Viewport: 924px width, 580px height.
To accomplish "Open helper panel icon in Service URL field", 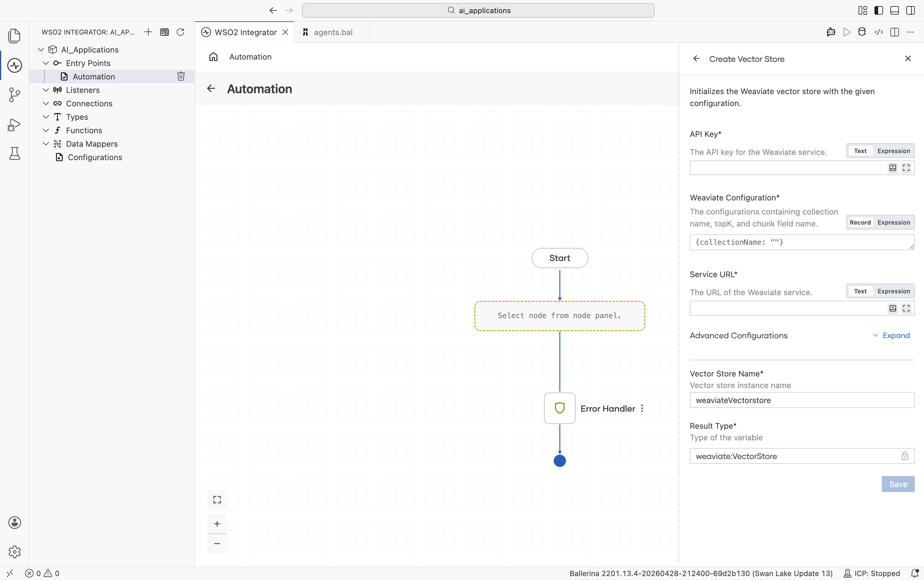I will [893, 308].
